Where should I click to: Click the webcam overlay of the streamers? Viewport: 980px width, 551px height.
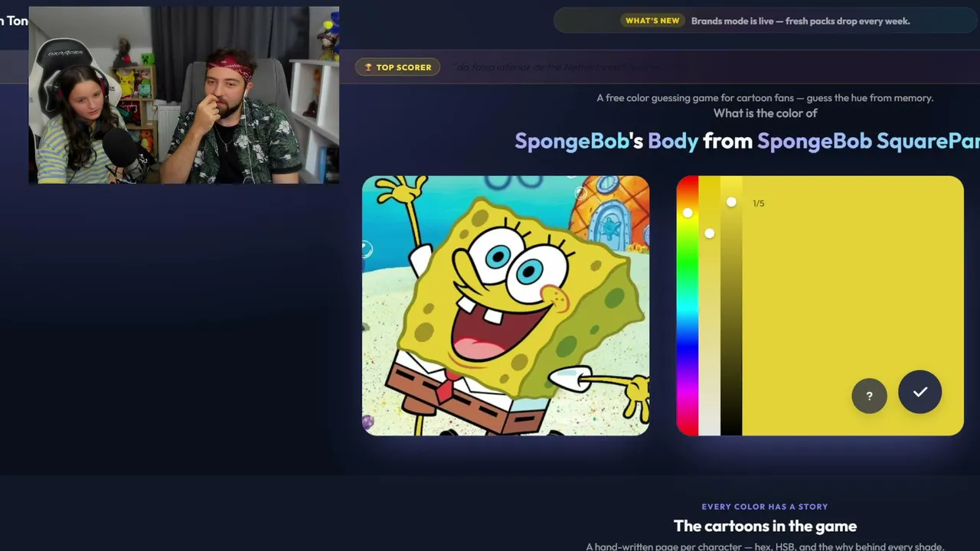click(184, 96)
